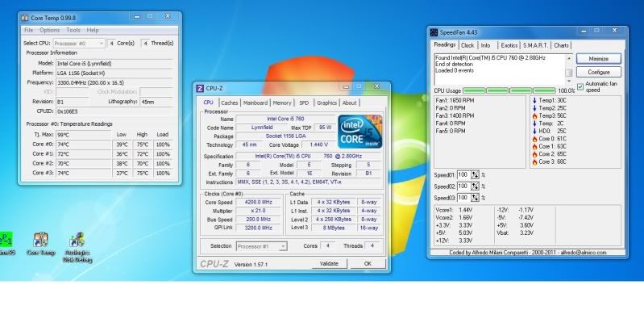Click the OK button in CPU-Z

pyautogui.click(x=368, y=264)
